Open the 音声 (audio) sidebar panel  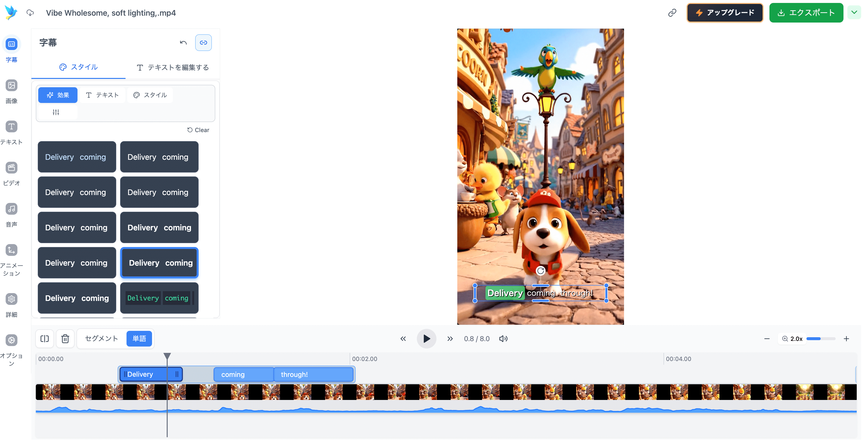[12, 209]
